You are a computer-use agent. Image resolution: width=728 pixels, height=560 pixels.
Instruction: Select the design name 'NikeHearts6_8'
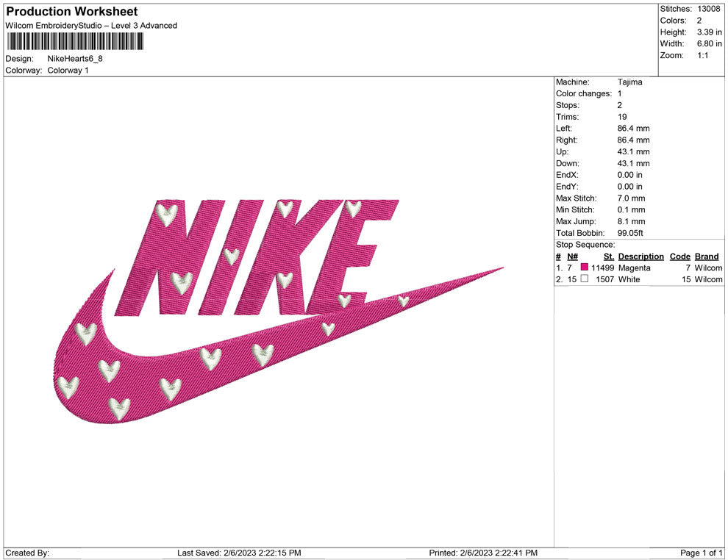75,59
